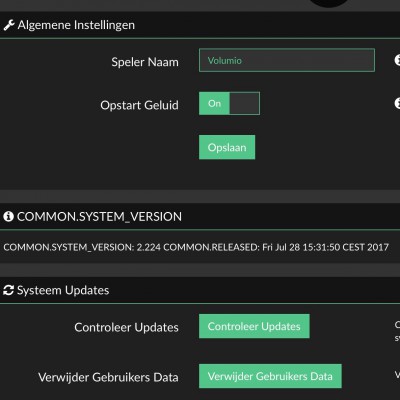The image size is (400, 400).
Task: Click the green Verwijder Gebruikers Data button
Action: (270, 376)
